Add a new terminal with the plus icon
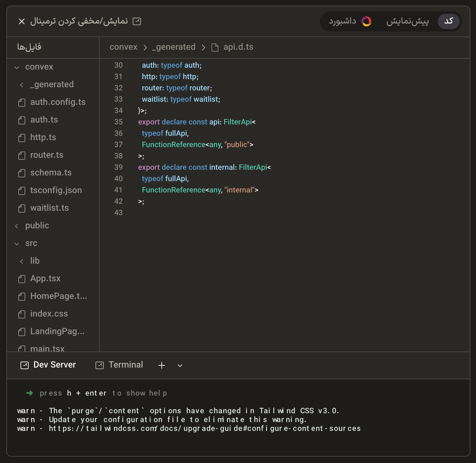The image size is (476, 463). tap(161, 365)
